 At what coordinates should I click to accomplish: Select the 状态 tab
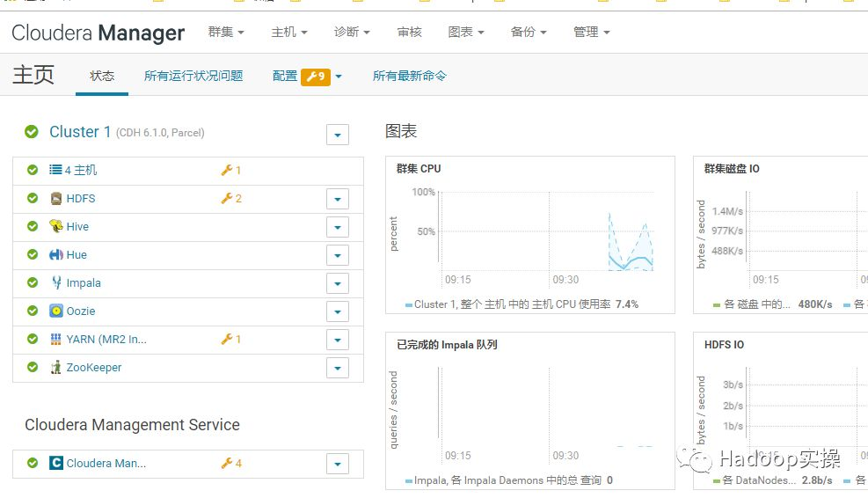click(x=102, y=76)
